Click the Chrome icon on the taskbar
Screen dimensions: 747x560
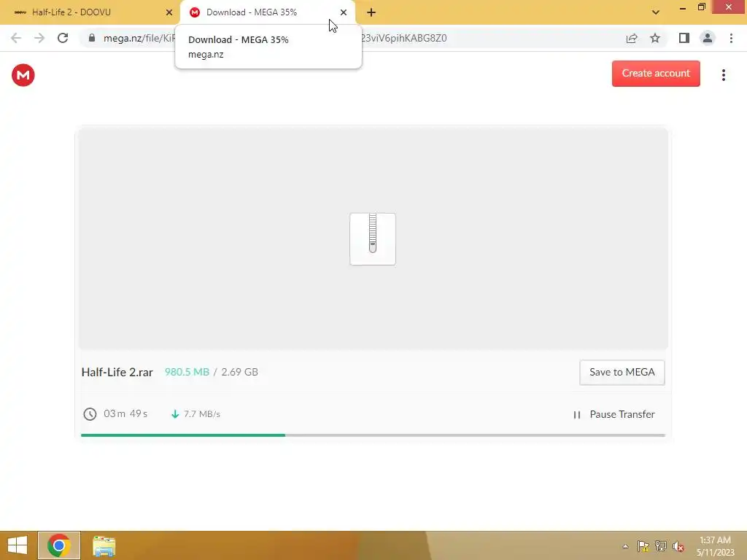(x=59, y=545)
